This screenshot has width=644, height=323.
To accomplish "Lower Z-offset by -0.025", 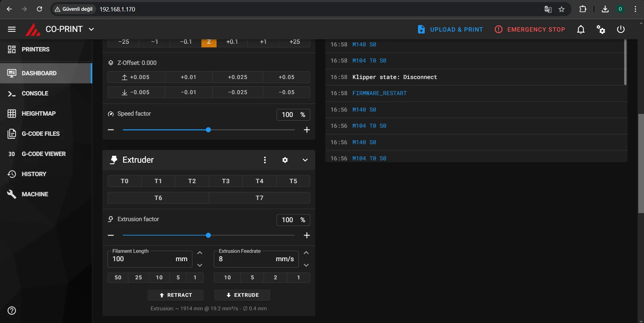I will click(x=238, y=92).
